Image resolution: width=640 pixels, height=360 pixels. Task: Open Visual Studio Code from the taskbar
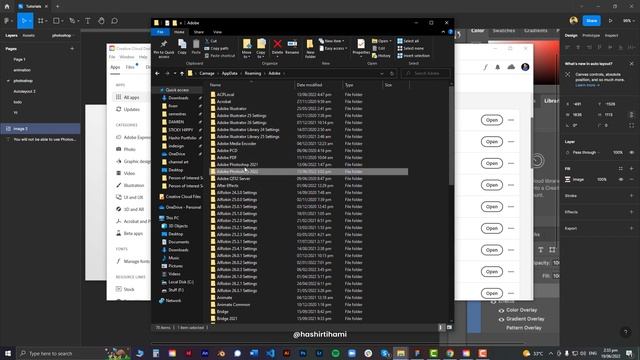point(270,353)
